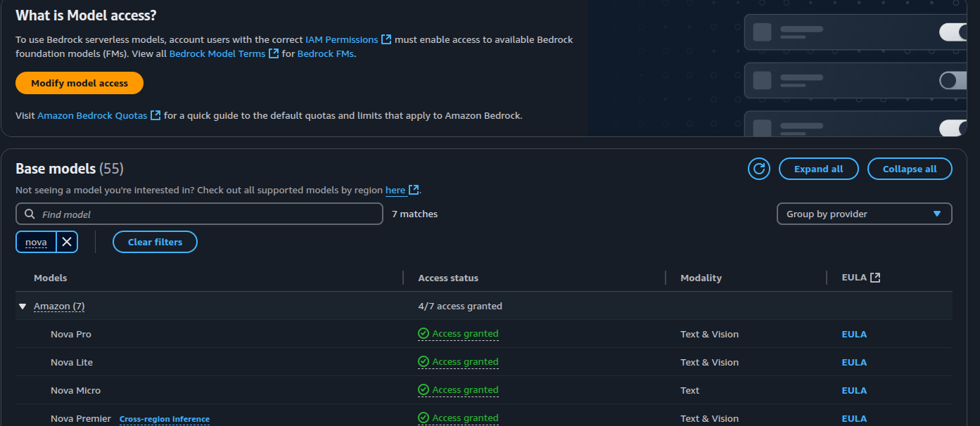Click the Access status column header

tap(448, 278)
